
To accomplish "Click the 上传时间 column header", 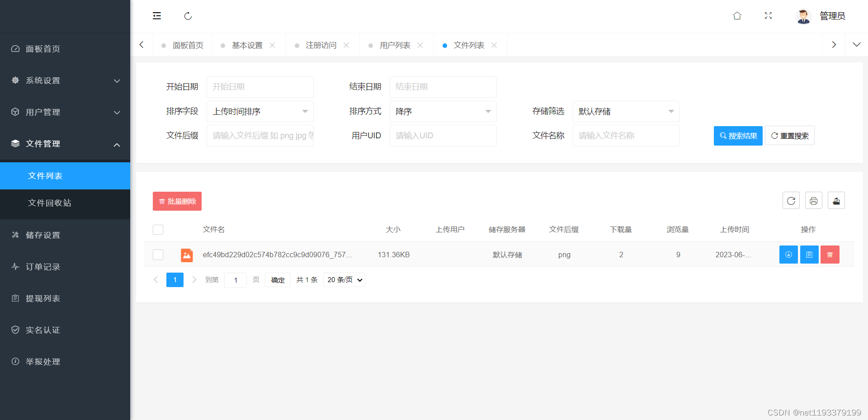I will coord(735,230).
